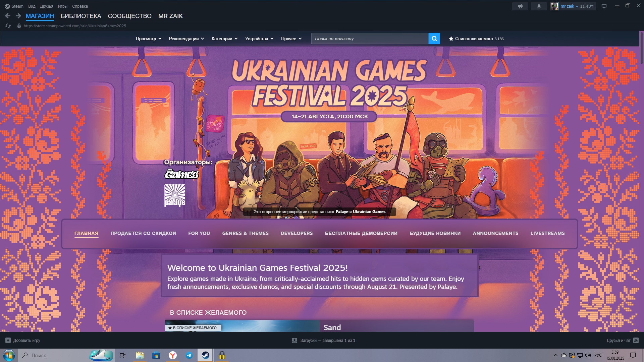
Task: Expand the Устройства dropdown menu
Action: (259, 39)
